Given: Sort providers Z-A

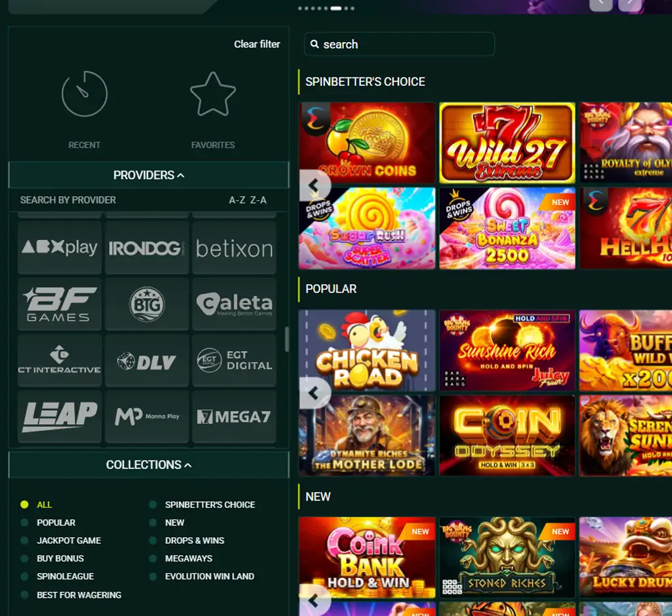Looking at the screenshot, I should pyautogui.click(x=258, y=200).
